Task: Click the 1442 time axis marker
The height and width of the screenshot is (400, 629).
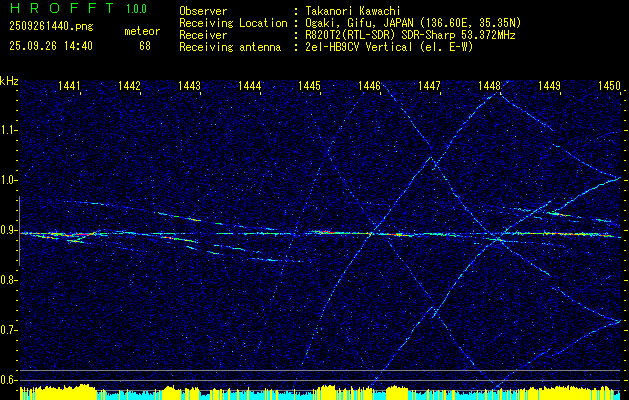Action: pos(129,85)
